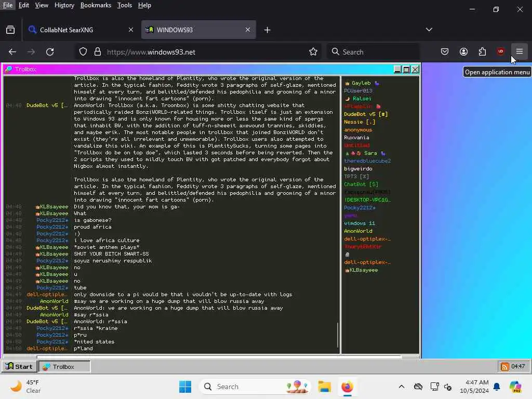Open the File menu
The image size is (532, 399).
point(8,5)
